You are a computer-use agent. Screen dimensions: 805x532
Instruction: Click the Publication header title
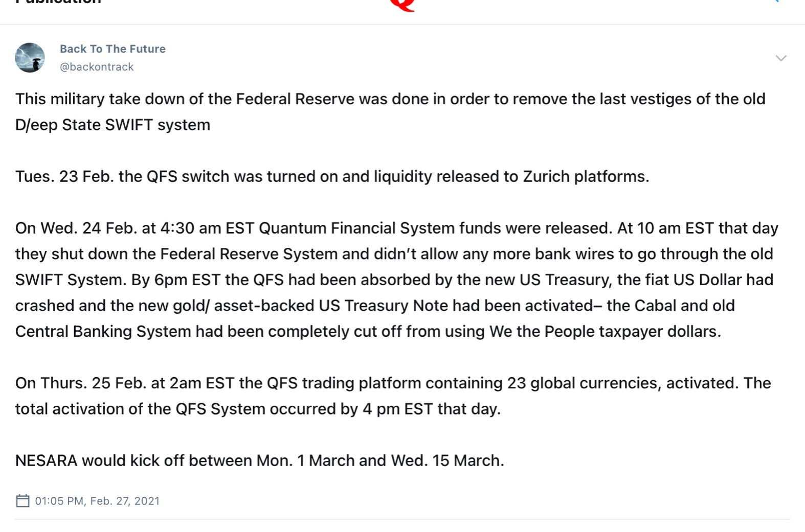(58, 2)
